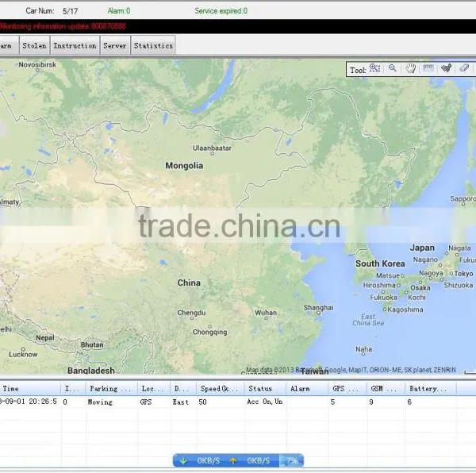Click the Loc. column header

click(x=153, y=389)
